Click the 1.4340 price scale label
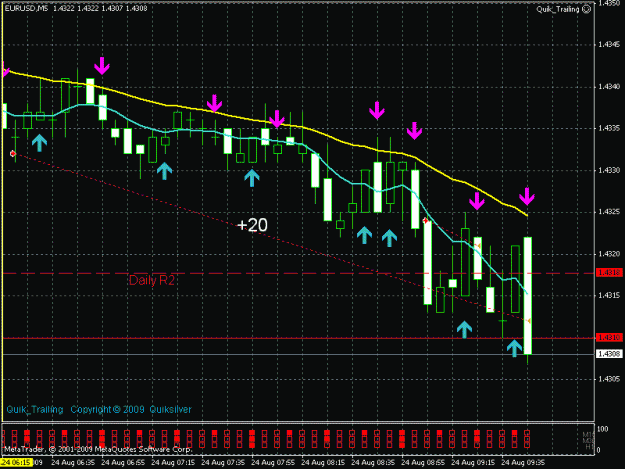625x469 pixels. click(x=609, y=86)
